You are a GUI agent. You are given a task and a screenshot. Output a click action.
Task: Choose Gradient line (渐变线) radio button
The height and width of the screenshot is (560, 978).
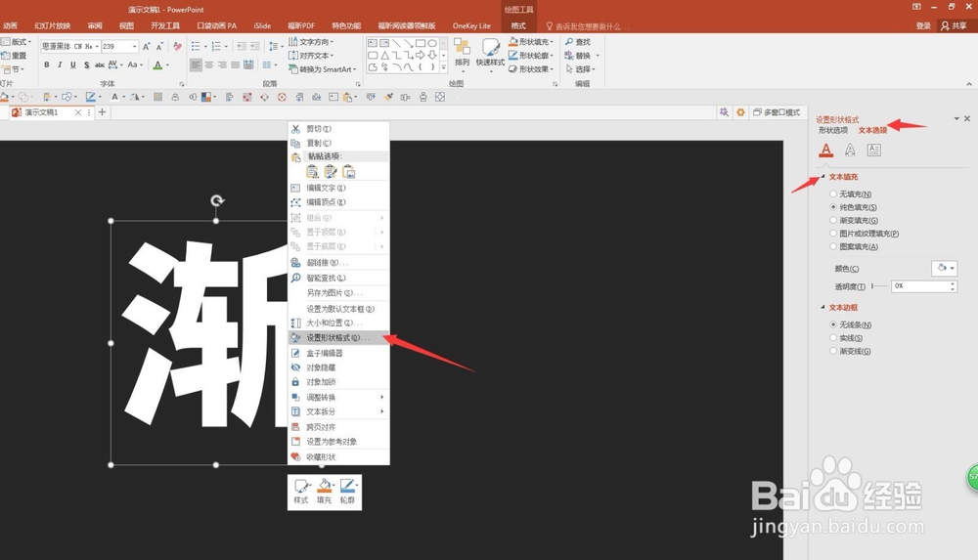click(x=833, y=351)
